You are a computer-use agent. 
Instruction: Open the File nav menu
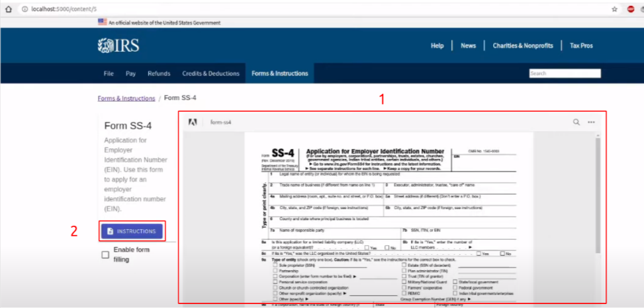coord(109,74)
